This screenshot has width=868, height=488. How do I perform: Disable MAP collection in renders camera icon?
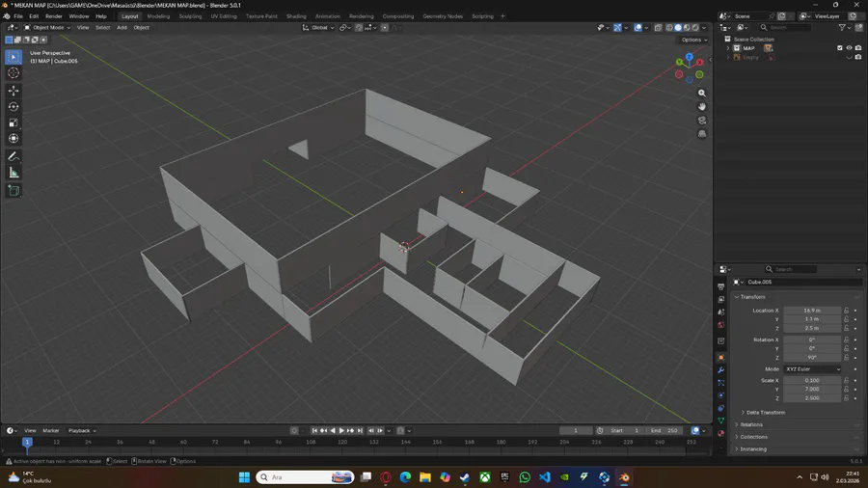pos(858,48)
